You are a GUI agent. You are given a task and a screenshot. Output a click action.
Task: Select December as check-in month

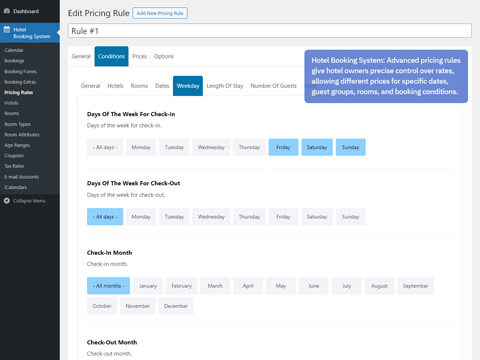(176, 306)
